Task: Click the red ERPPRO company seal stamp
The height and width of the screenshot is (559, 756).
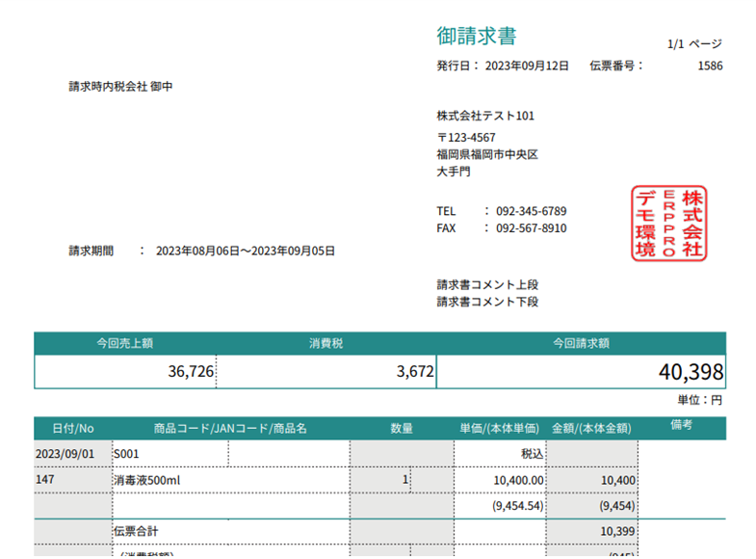Action: pos(668,223)
